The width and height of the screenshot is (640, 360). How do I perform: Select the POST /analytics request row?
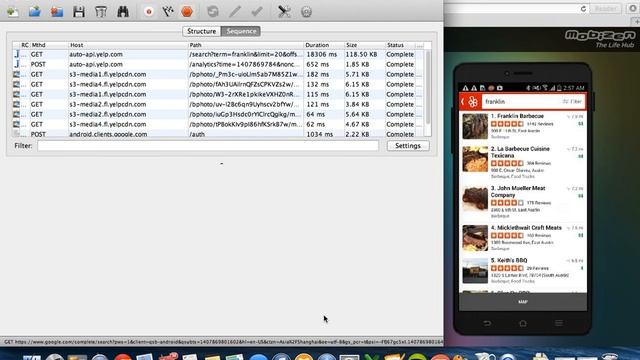pyautogui.click(x=218, y=64)
